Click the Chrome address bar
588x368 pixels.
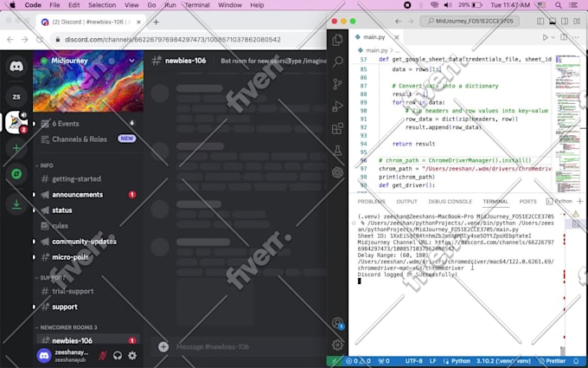(x=188, y=40)
